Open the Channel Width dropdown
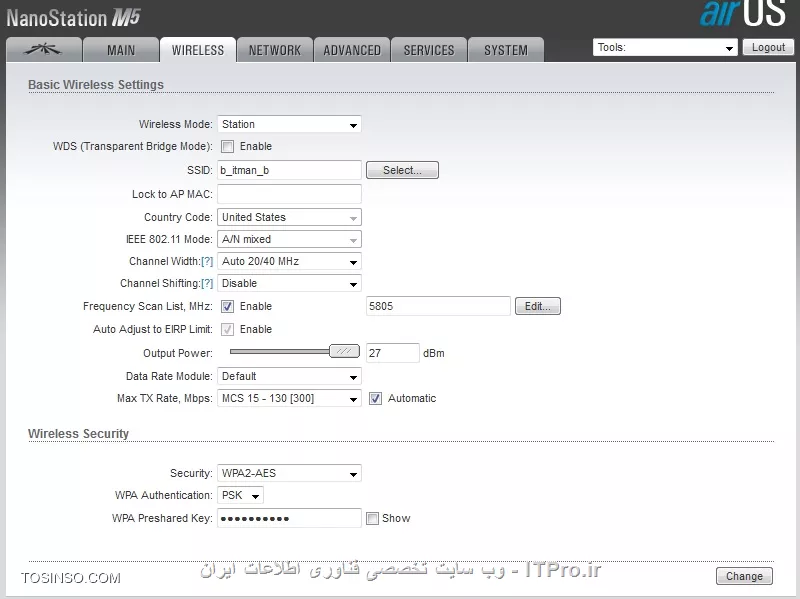The width and height of the screenshot is (800, 599). (x=289, y=261)
